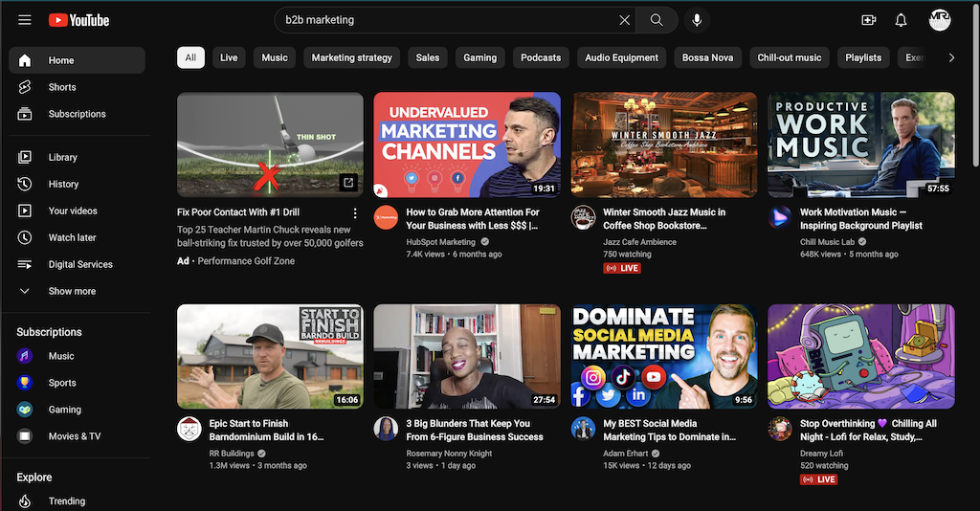Open the Jazz Cafe Ambience channel avatar
The width and height of the screenshot is (980, 511).
coord(583,217)
